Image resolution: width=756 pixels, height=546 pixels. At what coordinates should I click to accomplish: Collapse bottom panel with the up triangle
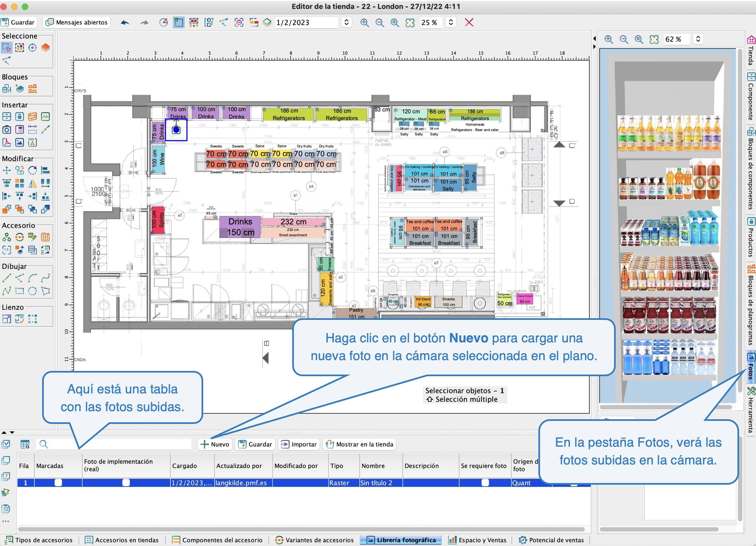pyautogui.click(x=4, y=432)
